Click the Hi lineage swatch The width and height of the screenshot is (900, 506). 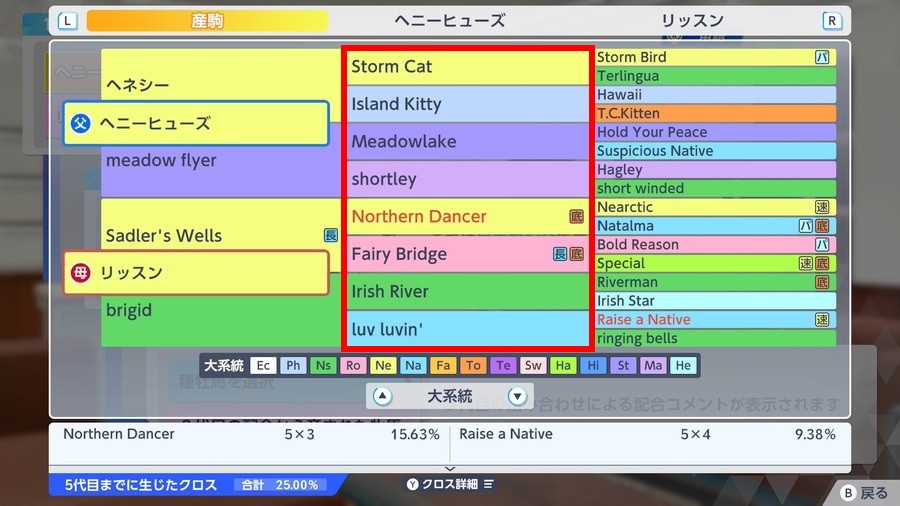point(593,365)
